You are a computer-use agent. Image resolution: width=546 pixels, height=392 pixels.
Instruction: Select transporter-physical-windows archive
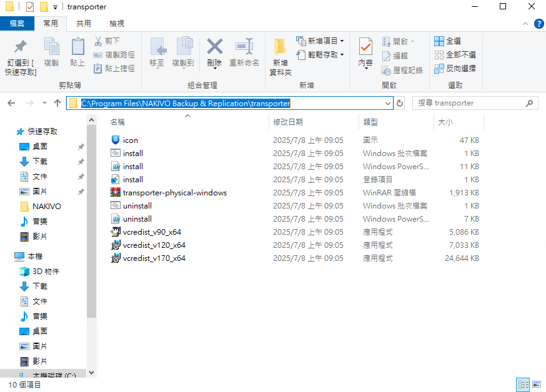pos(174,193)
